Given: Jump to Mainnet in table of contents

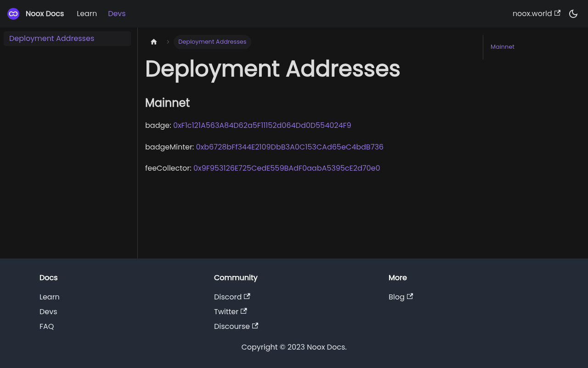Looking at the screenshot, I should [x=503, y=47].
